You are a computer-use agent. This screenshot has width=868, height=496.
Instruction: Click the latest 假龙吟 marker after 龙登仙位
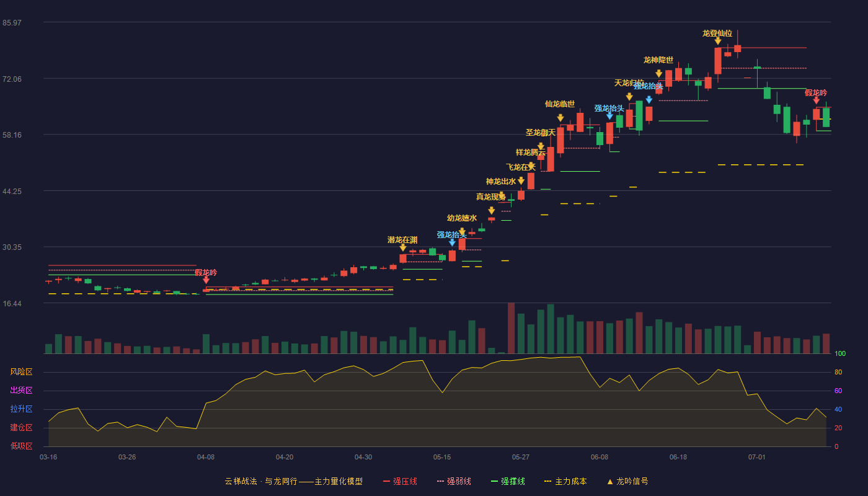816,100
